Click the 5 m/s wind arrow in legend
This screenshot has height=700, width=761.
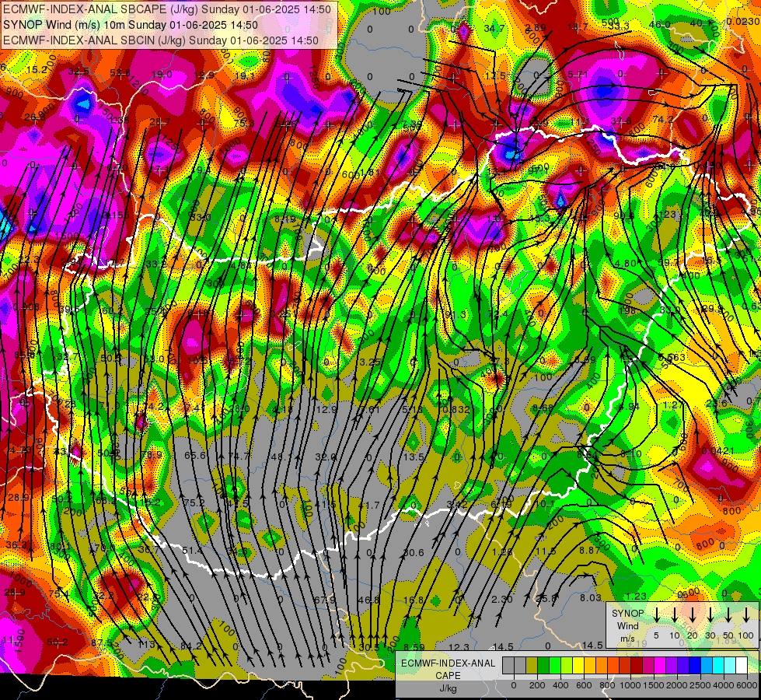tap(656, 615)
